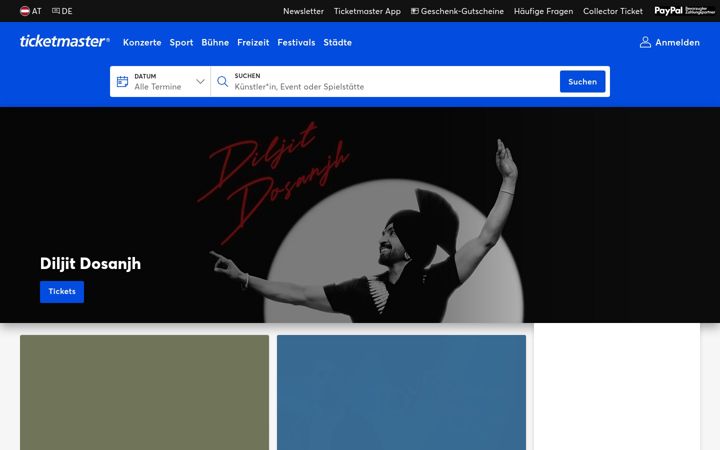This screenshot has width=720, height=450.
Task: Click the blue Suchen button
Action: pos(582,82)
